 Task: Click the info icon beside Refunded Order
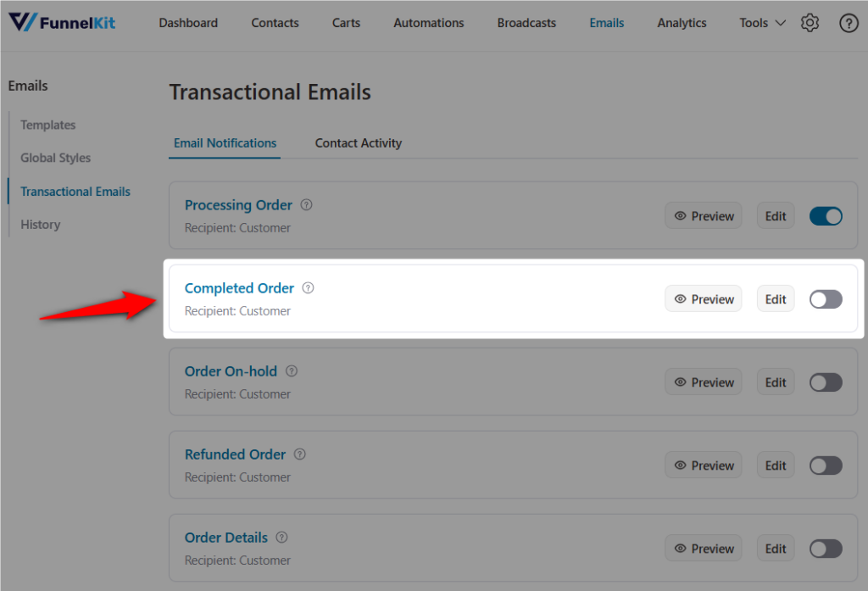pyautogui.click(x=299, y=454)
